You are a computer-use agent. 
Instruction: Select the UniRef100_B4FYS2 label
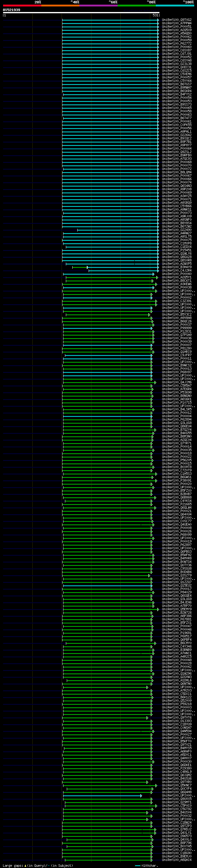tap(177, 94)
